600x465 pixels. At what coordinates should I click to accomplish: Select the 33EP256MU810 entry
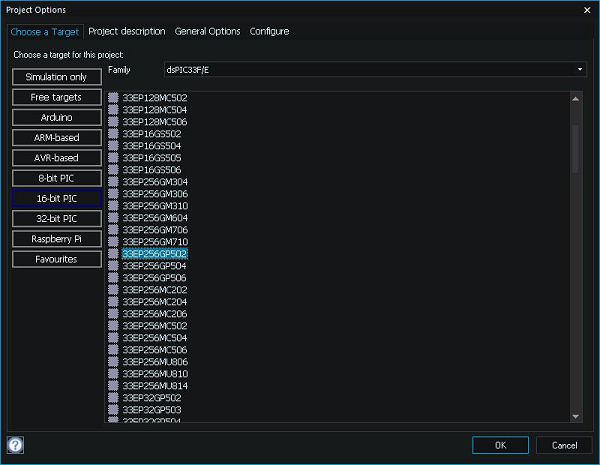(155, 374)
